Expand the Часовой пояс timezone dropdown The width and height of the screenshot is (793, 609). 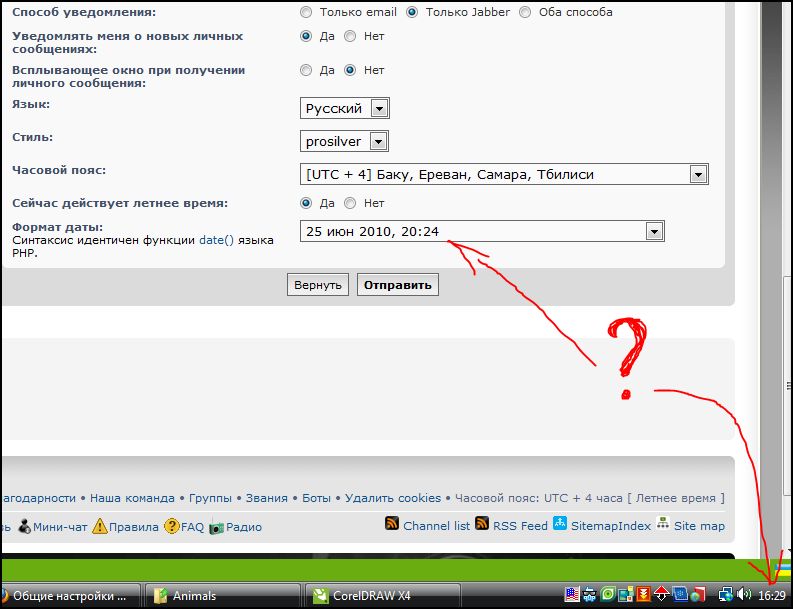tap(698, 174)
